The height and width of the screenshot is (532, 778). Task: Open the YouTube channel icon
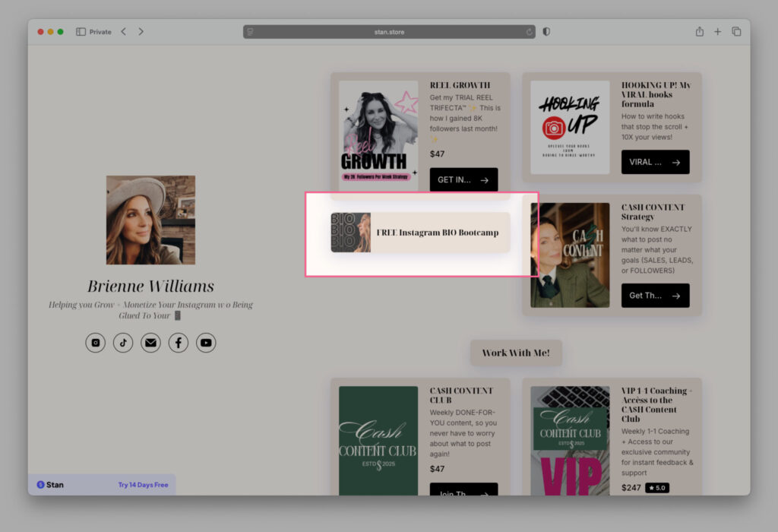tap(206, 343)
